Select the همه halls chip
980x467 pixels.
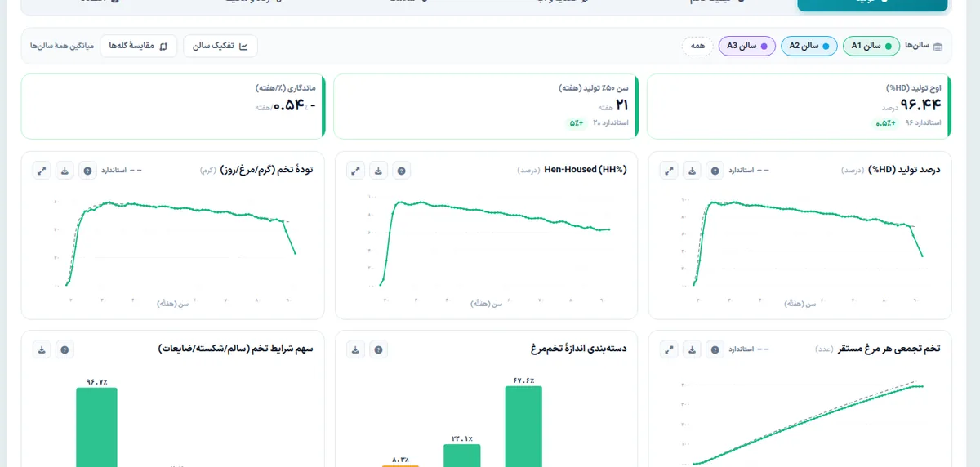[x=697, y=46]
